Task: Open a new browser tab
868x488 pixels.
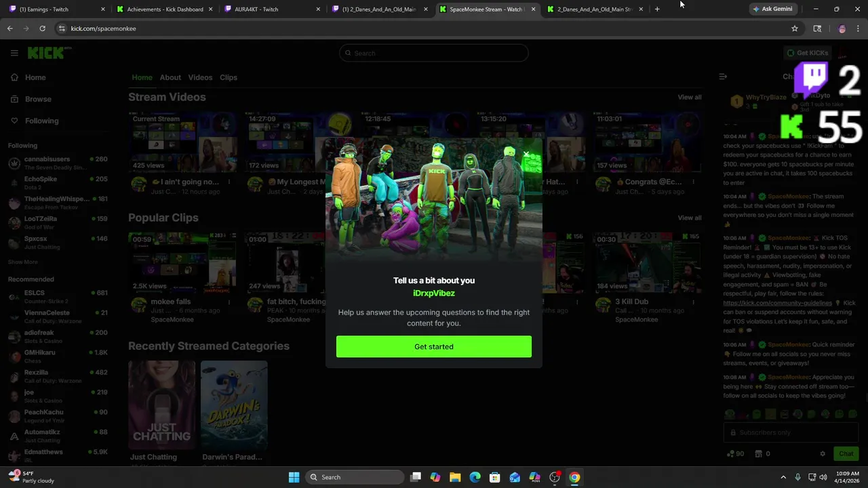Action: coord(657,9)
